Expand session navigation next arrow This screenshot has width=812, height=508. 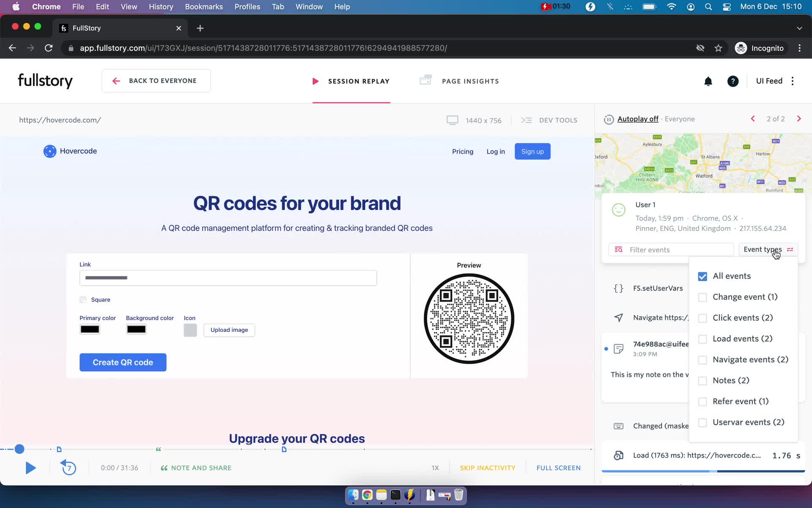coord(798,118)
